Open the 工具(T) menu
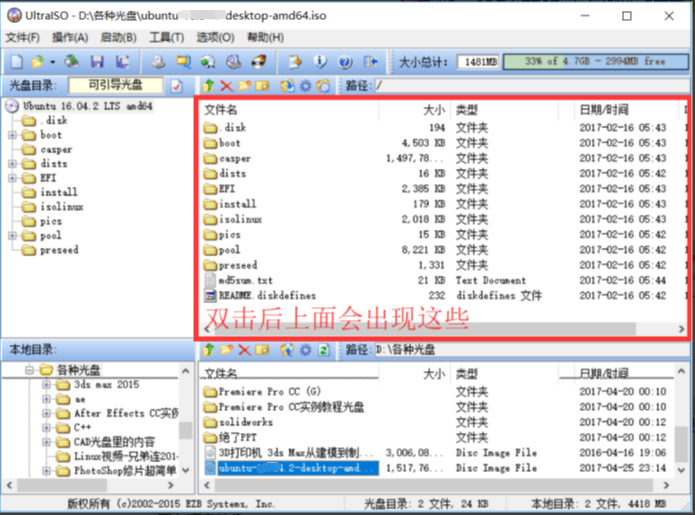695x515 pixels. coord(167,38)
